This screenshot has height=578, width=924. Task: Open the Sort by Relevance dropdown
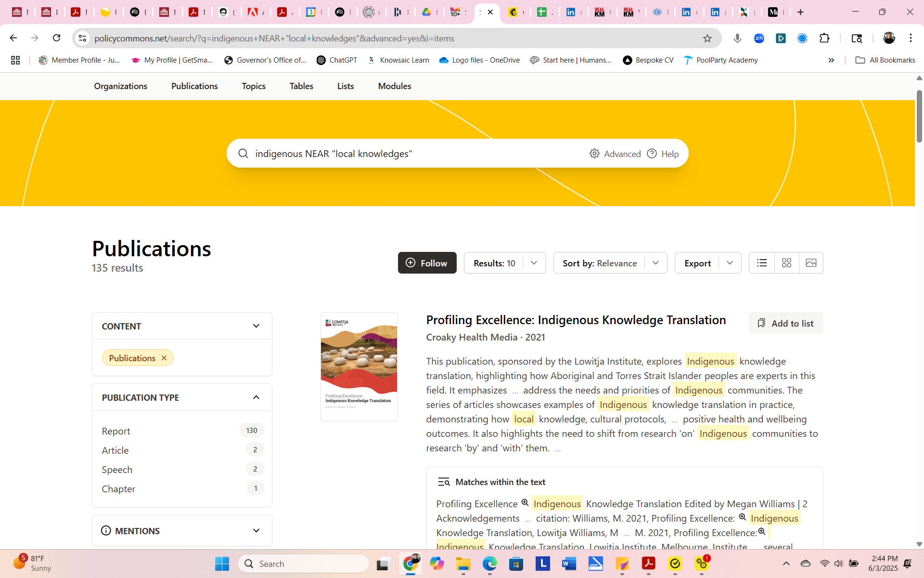click(x=610, y=263)
